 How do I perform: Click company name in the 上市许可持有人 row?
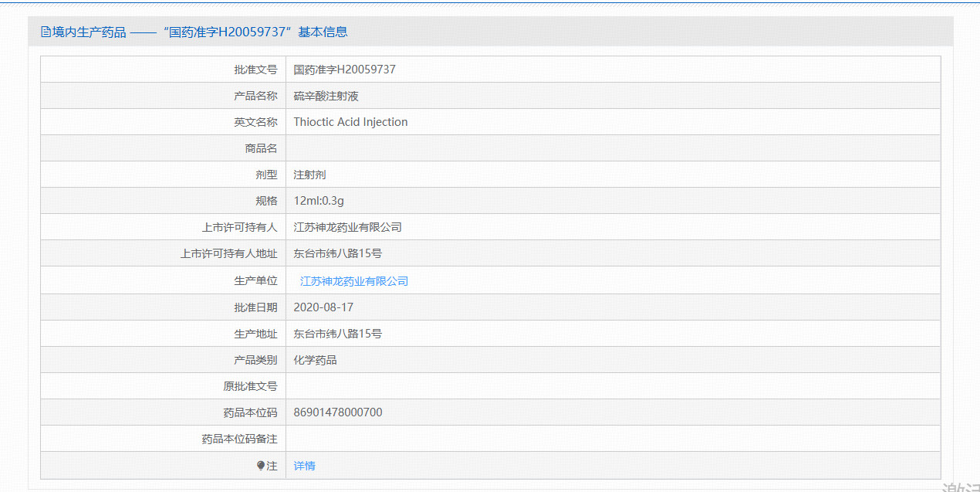[x=347, y=227]
